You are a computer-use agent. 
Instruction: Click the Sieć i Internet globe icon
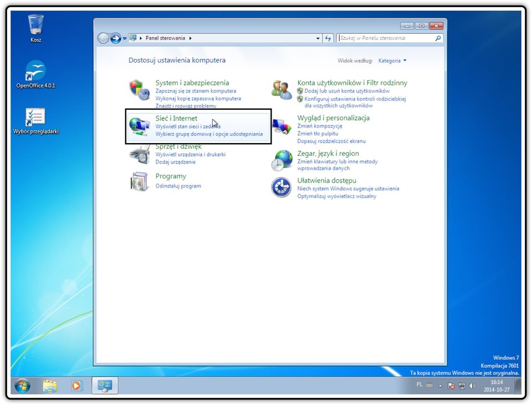coord(140,126)
